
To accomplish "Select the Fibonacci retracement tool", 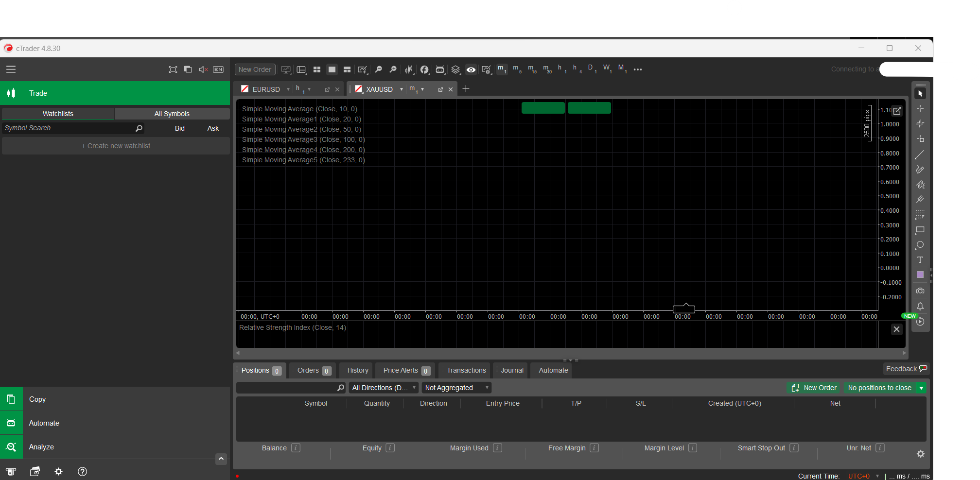I will pyautogui.click(x=920, y=215).
